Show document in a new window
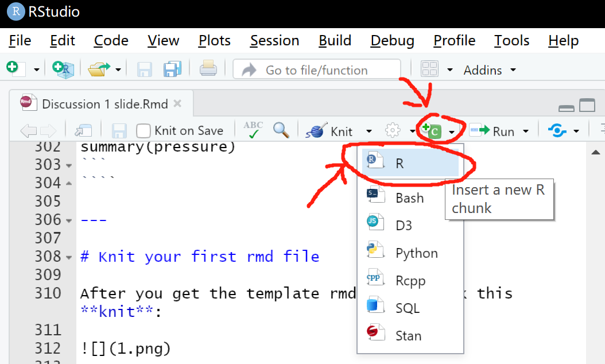605x364 pixels. point(83,131)
